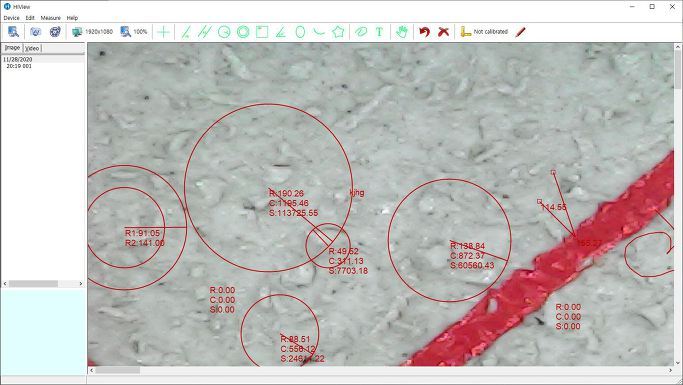Select the hand pan tool
Viewport: 683px width, 385px height.
tap(402, 32)
